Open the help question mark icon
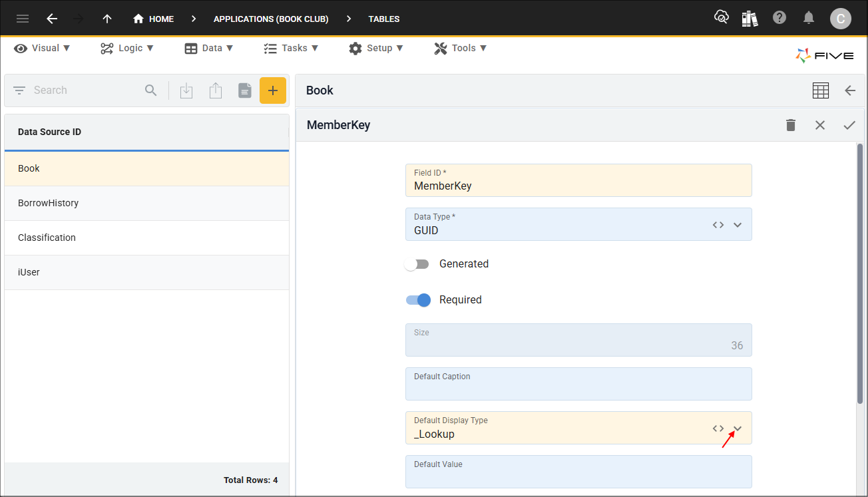The image size is (868, 497). (x=779, y=18)
